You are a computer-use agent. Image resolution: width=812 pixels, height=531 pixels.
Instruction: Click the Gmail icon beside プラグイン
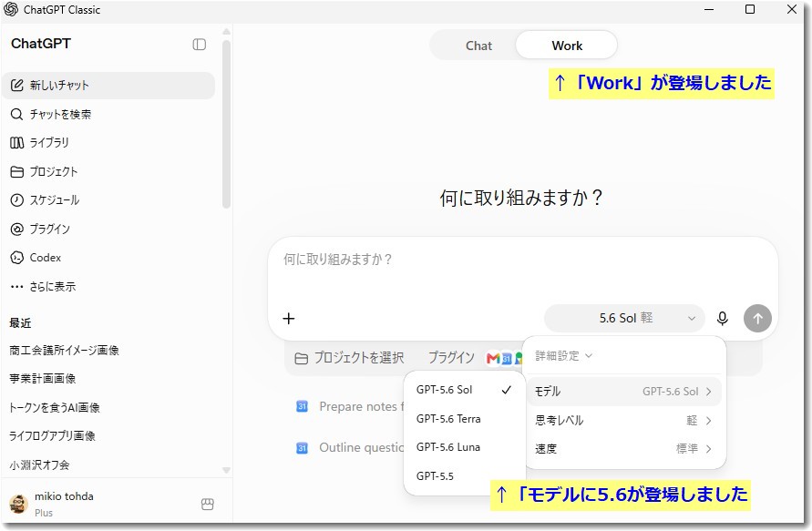pyautogui.click(x=494, y=358)
